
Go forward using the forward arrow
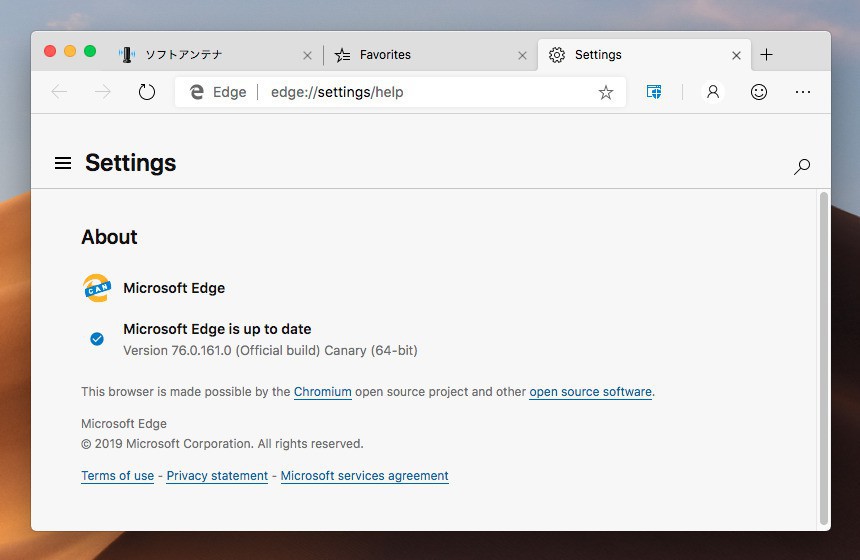(103, 92)
